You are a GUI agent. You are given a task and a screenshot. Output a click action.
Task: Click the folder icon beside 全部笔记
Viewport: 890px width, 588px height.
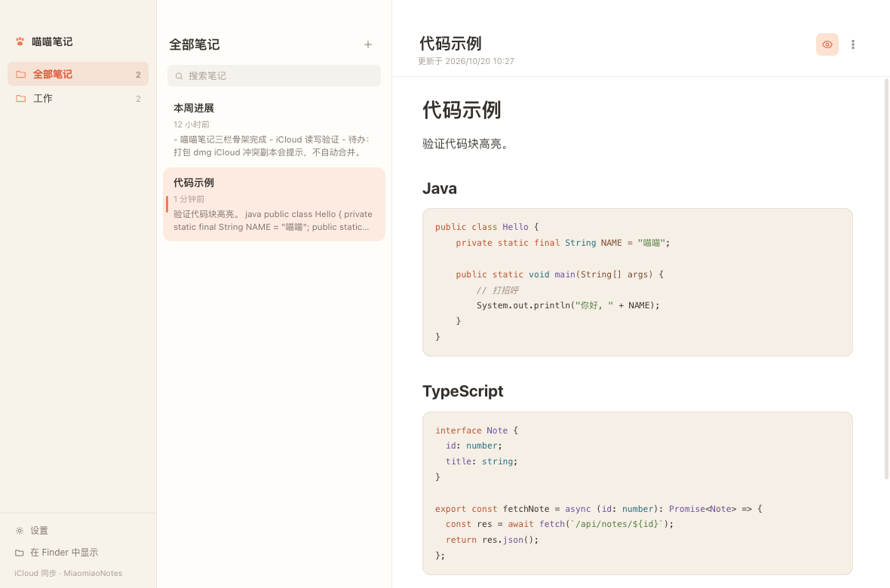click(21, 75)
